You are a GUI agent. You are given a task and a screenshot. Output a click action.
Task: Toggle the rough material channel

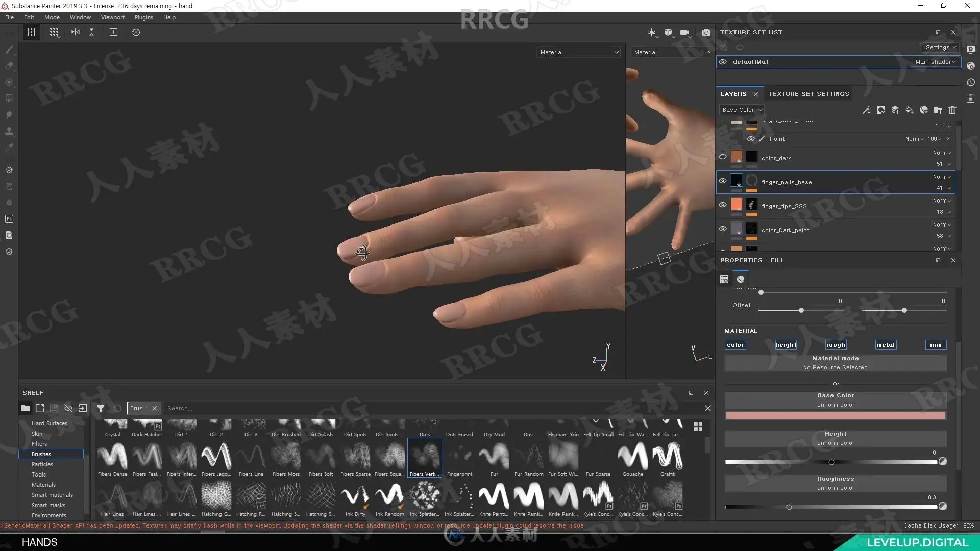click(836, 345)
